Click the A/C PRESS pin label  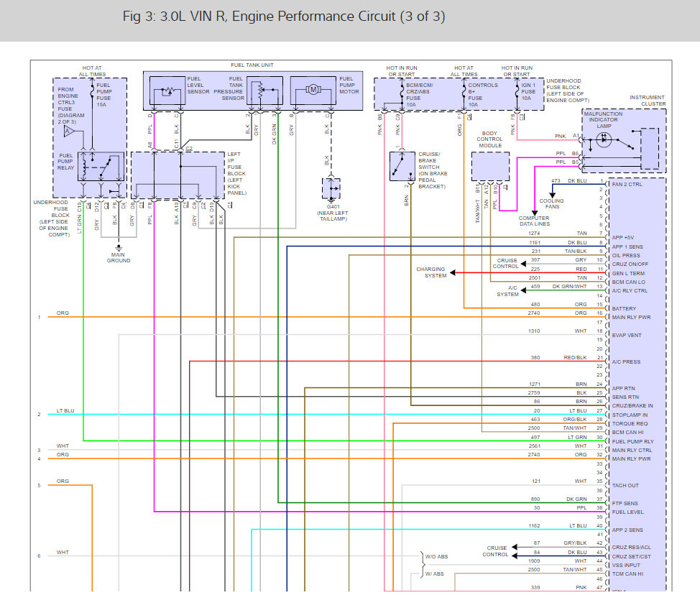(x=626, y=362)
